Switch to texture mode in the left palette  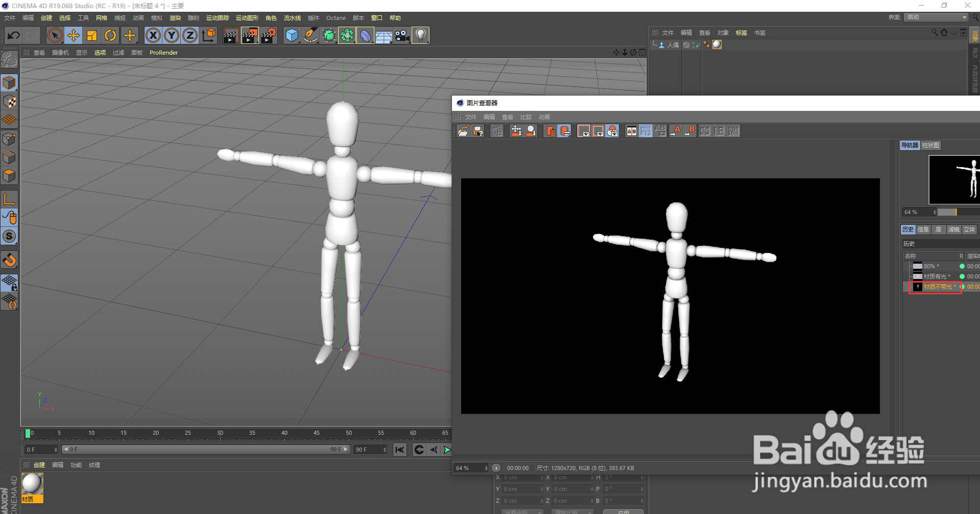tap(10, 102)
